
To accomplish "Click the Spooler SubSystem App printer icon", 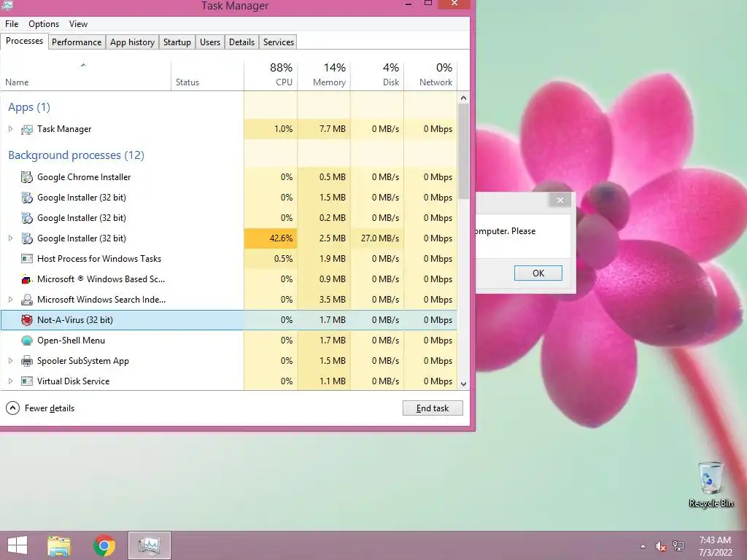I will [27, 361].
